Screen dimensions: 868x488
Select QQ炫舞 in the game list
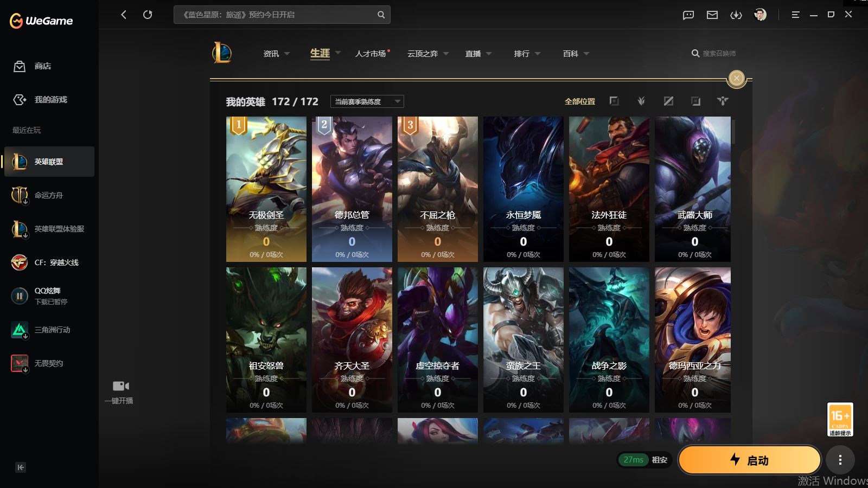click(x=49, y=296)
